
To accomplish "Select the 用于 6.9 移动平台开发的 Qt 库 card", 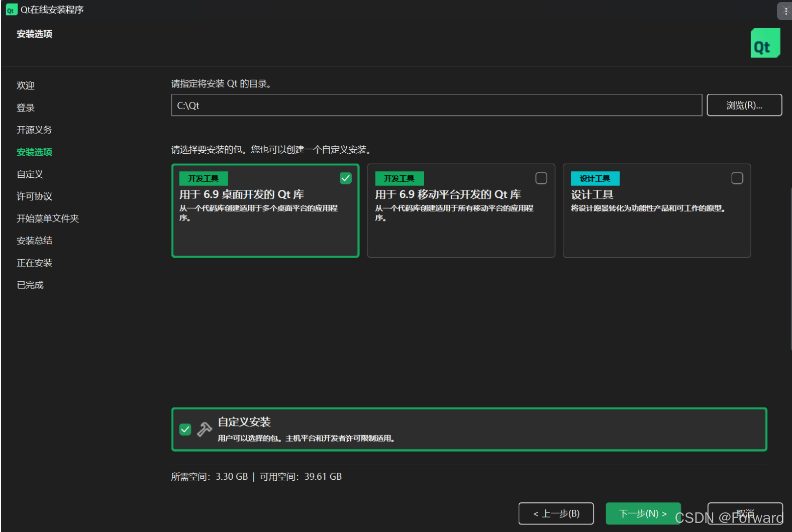I will point(461,210).
